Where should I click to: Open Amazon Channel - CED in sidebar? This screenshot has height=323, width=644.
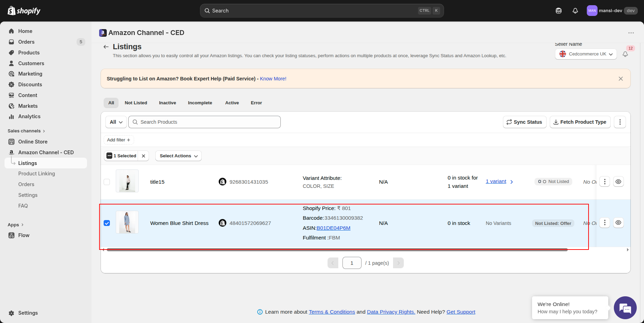click(46, 152)
